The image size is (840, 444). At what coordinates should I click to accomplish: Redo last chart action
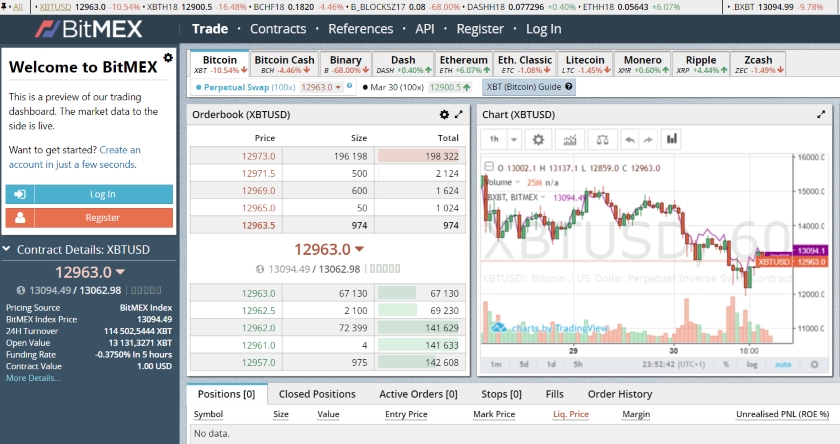648,140
